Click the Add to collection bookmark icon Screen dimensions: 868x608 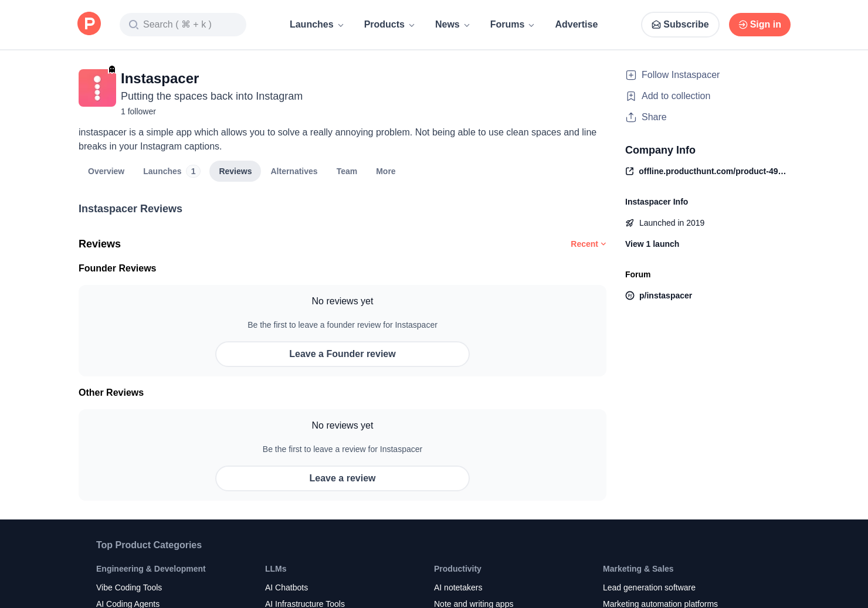pos(631,96)
